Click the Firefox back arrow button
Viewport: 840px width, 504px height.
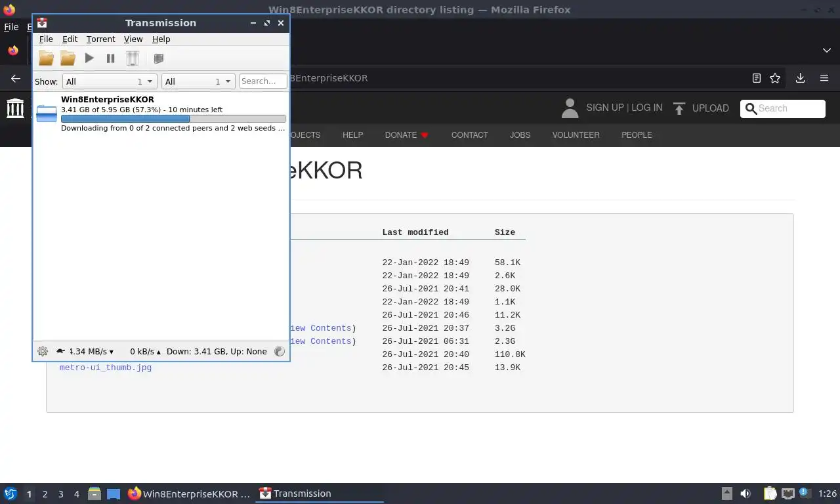click(16, 78)
